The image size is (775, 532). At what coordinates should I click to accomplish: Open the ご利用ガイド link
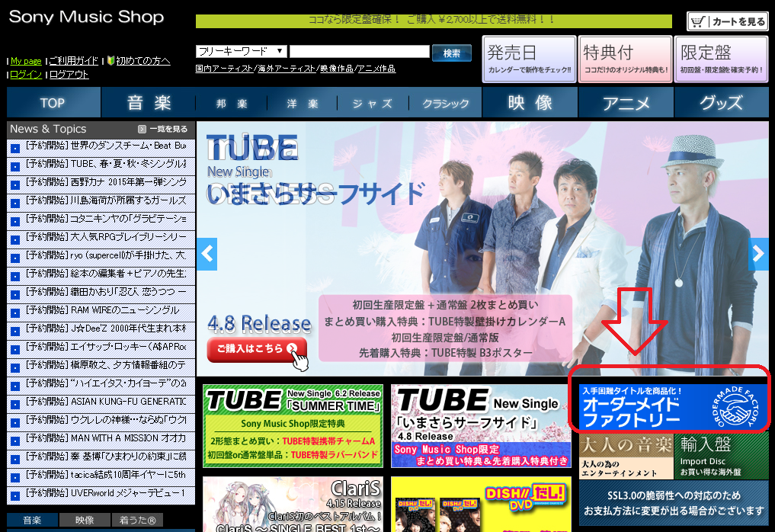[x=74, y=61]
